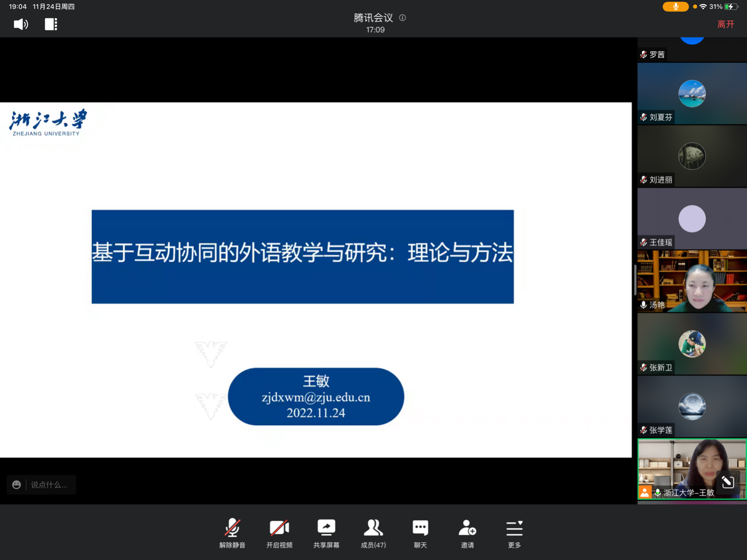Tap the orange microphone indicator in status bar
This screenshot has width=747, height=560.
pyautogui.click(x=675, y=7)
